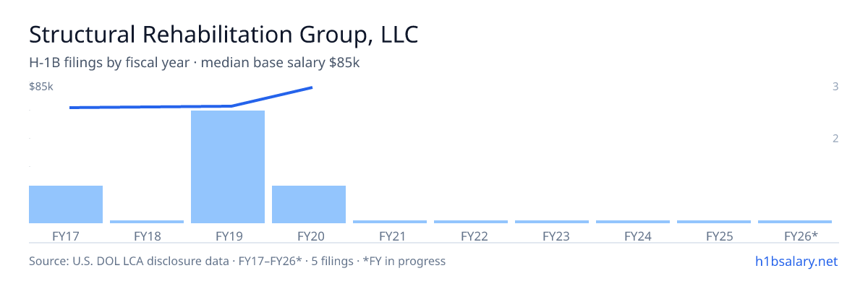
Task: Click the right axis value 2
Action: point(835,139)
